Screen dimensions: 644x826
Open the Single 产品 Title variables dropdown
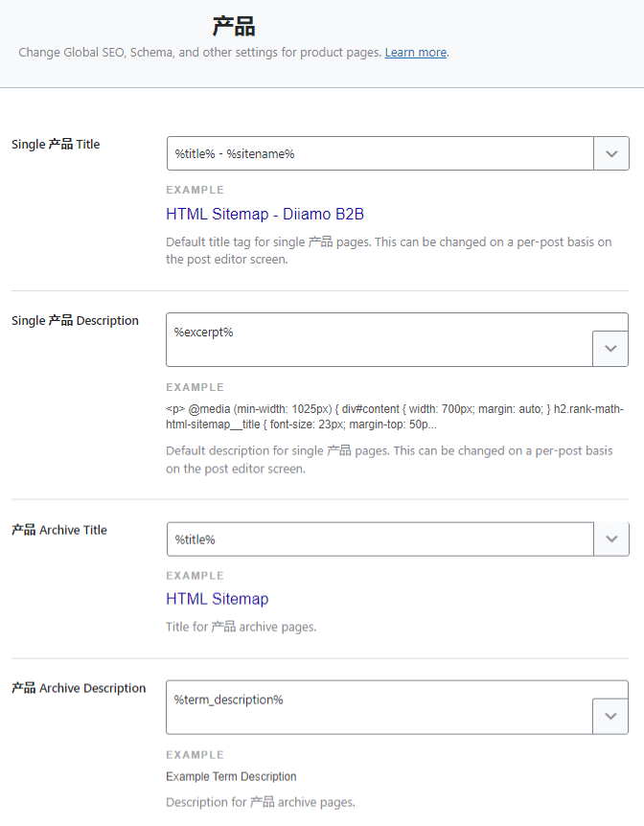(x=611, y=153)
